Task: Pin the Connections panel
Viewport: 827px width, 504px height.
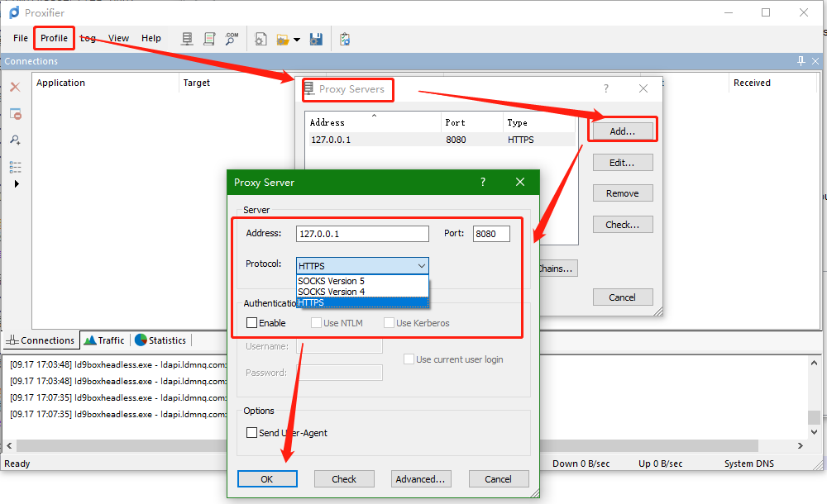Action: pyautogui.click(x=801, y=61)
